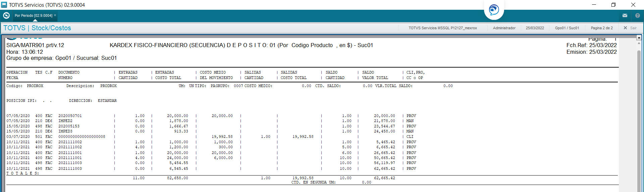Click the 6,545.45 entradas costo value
This screenshot has width=644, height=192.
click(x=179, y=168)
